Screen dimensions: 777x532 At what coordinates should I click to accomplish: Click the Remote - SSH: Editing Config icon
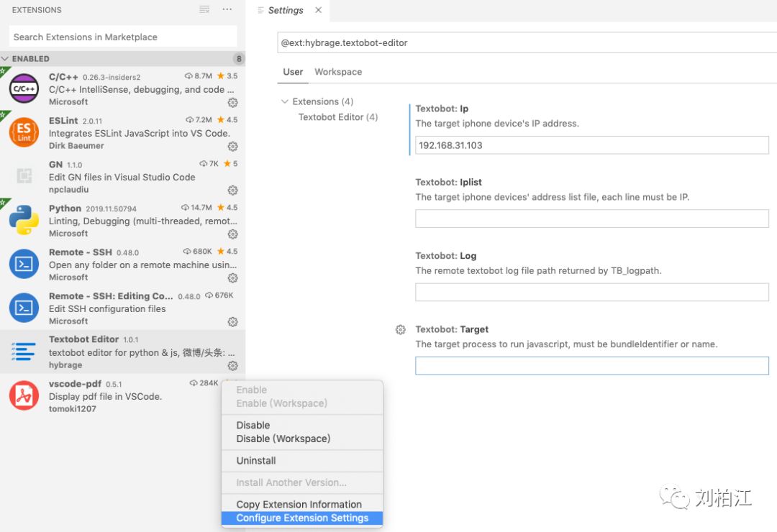coord(24,308)
